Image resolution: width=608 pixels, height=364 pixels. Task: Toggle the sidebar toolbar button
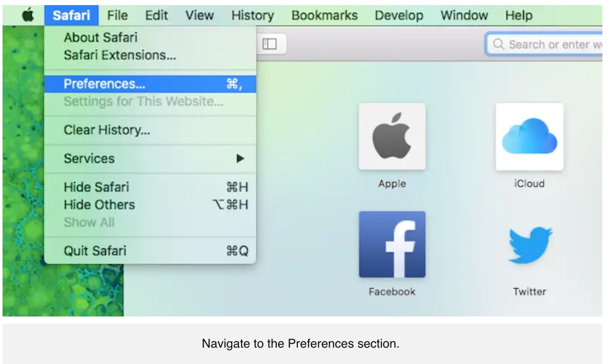270,44
